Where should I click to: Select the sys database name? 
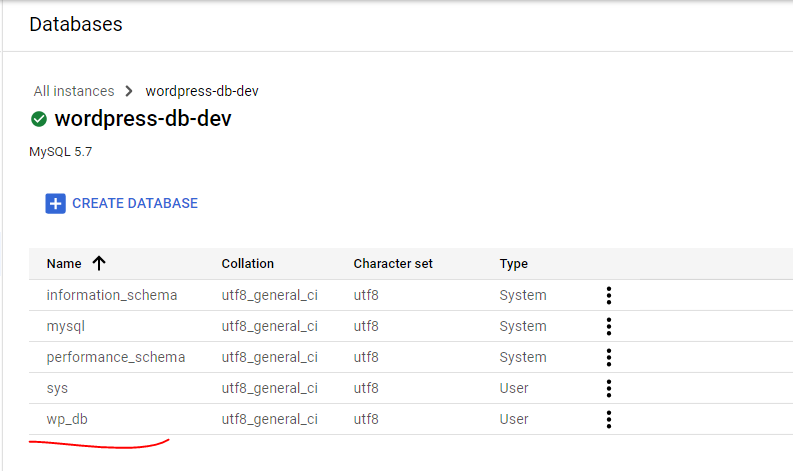[57, 389]
